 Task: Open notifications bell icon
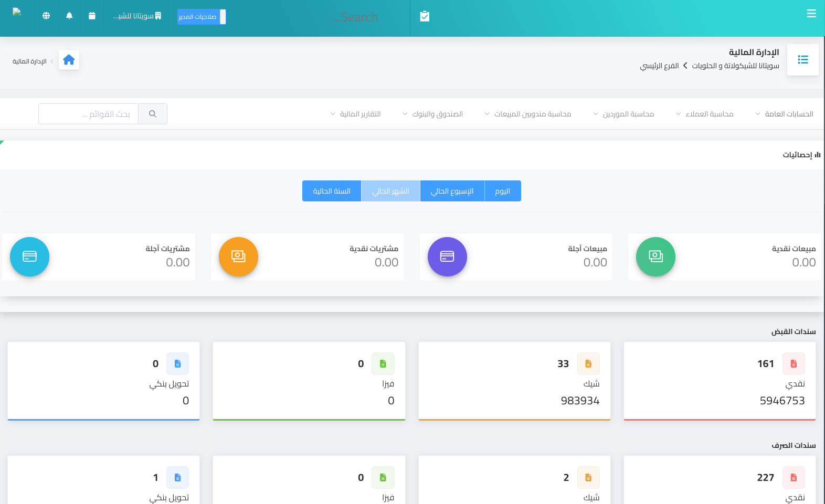click(x=69, y=16)
